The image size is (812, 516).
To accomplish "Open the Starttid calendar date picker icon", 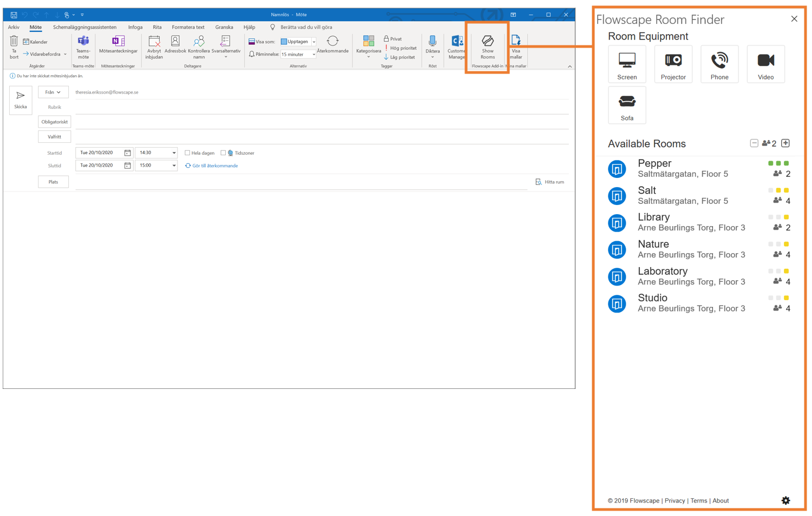I will (127, 153).
